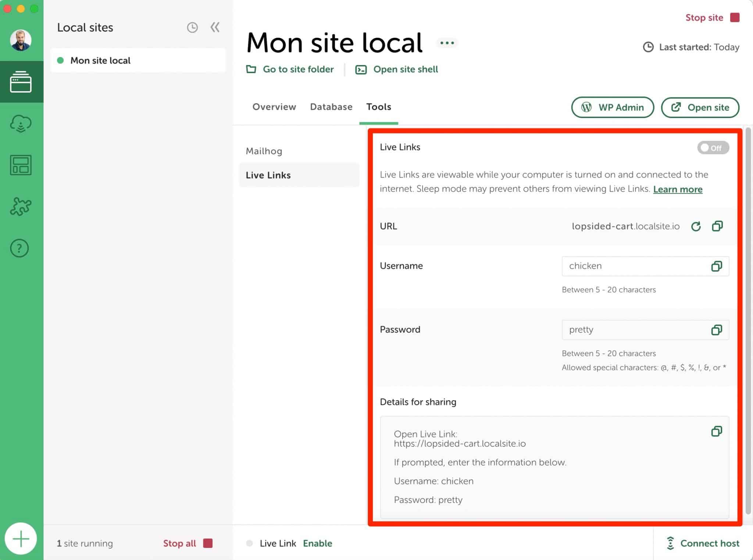The width and height of the screenshot is (753, 560).
Task: Click the lopsided-cart.localsite.io URL text
Action: click(625, 226)
